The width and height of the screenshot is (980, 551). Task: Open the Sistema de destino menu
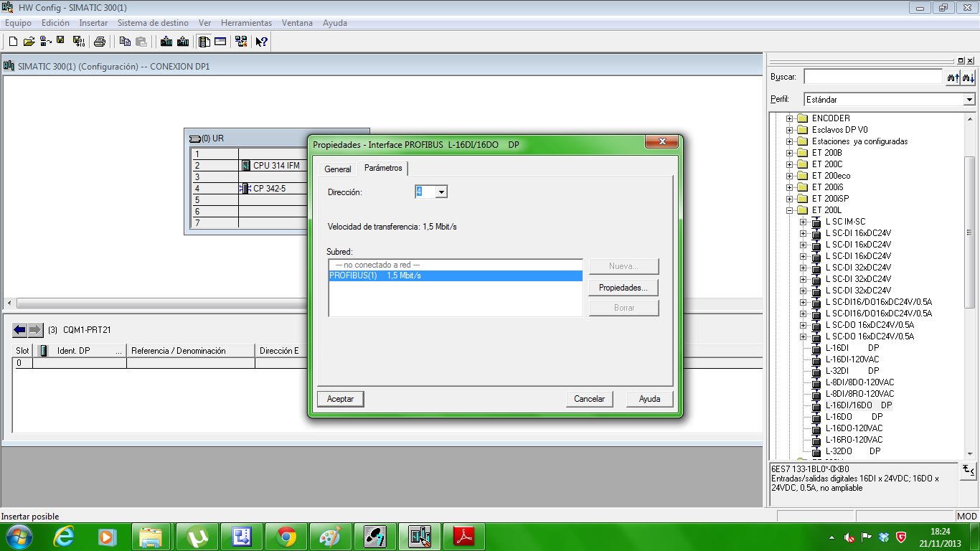tap(153, 23)
